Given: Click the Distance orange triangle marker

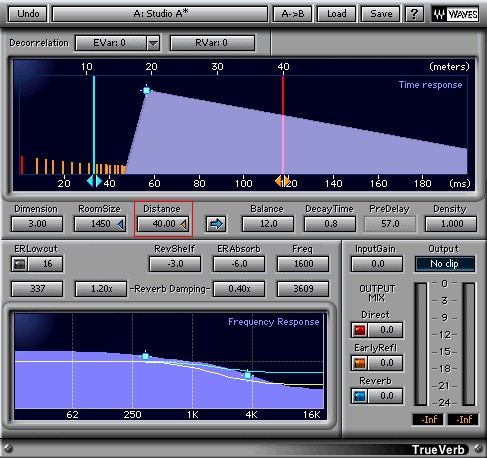Looking at the screenshot, I should pos(184,224).
